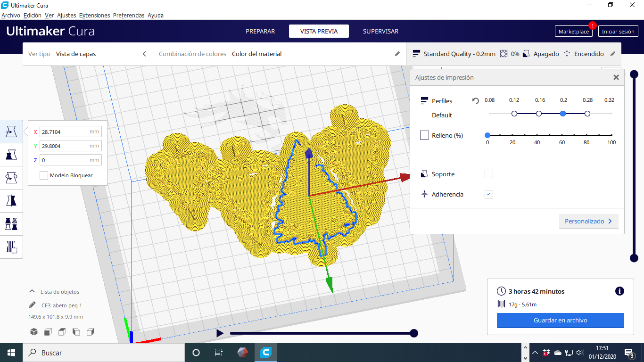Click Guardar en archivo
The image size is (644, 362).
[x=561, y=320]
